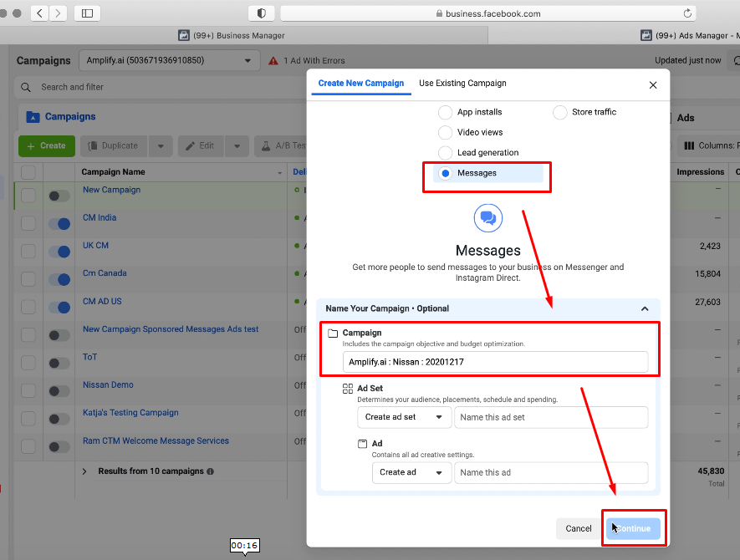Select the Ads section tab
The image size is (740, 560).
coord(686,118)
